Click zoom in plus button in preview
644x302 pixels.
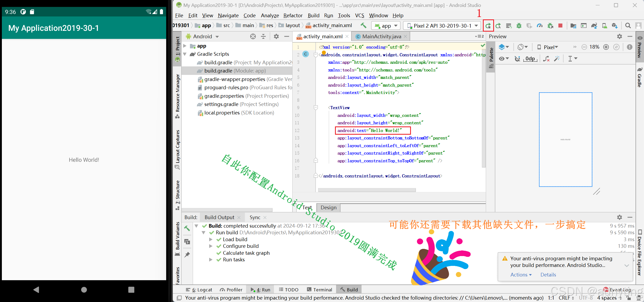point(606,47)
